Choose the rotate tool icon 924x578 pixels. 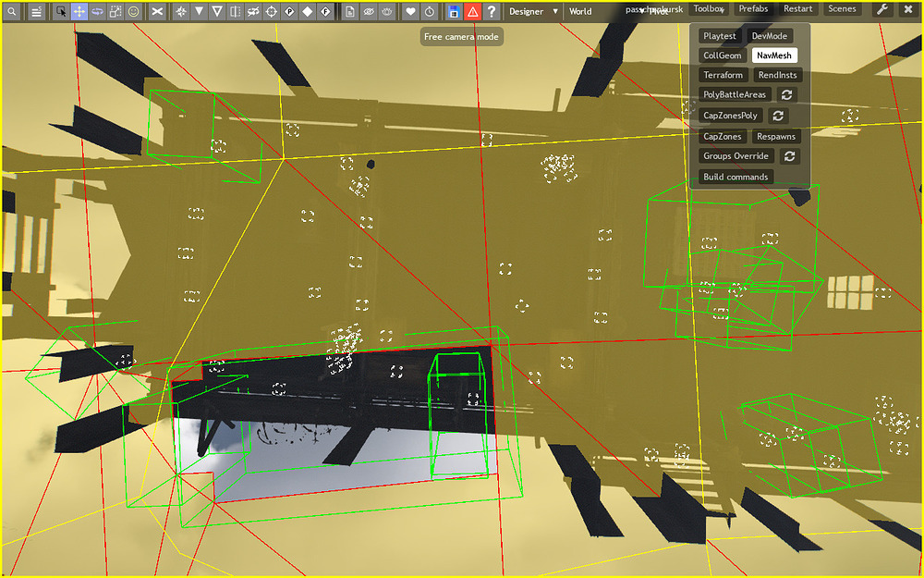[x=97, y=11]
